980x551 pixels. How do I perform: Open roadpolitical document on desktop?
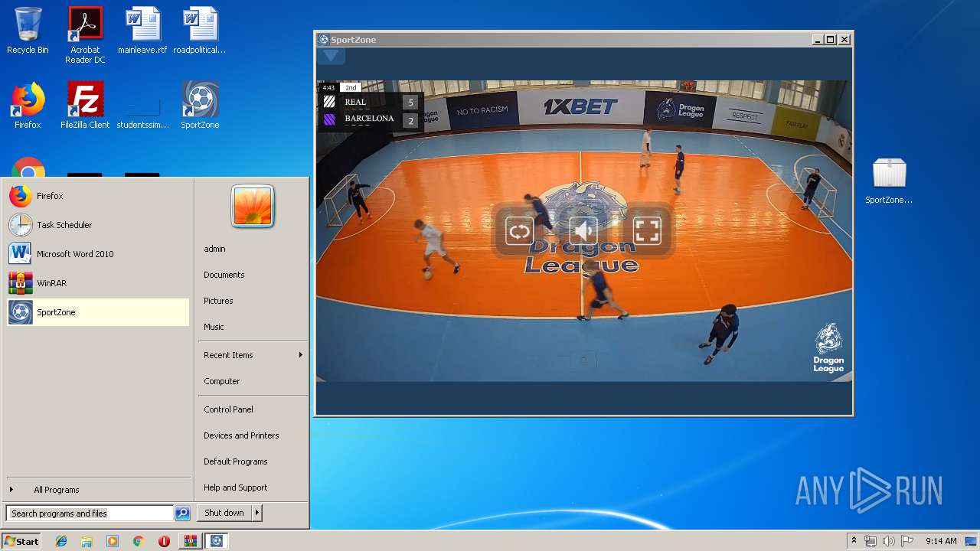click(x=200, y=31)
